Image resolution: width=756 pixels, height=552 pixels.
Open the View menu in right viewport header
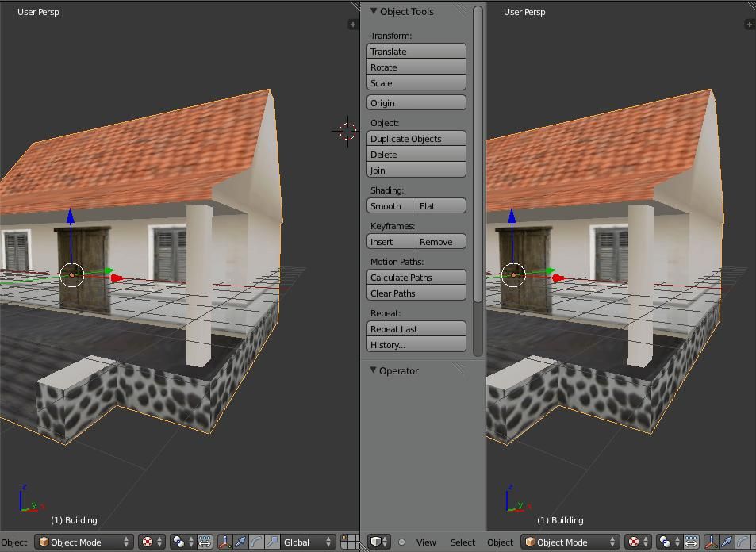click(426, 542)
